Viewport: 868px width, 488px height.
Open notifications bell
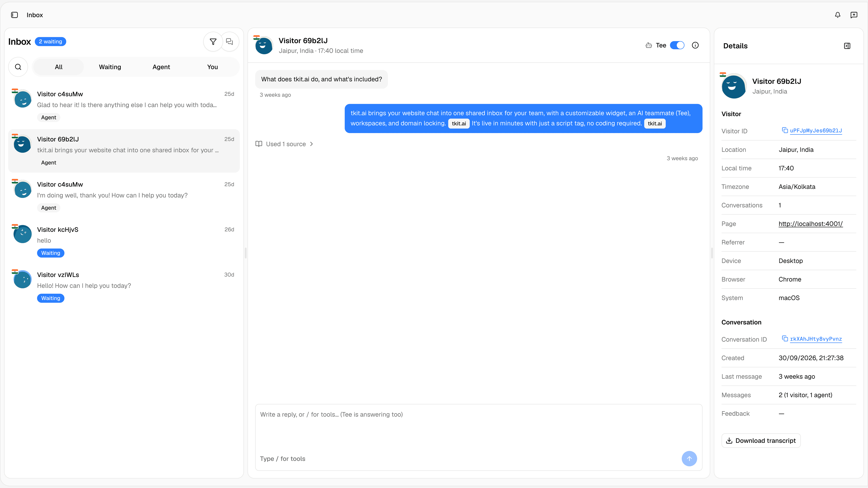click(837, 15)
